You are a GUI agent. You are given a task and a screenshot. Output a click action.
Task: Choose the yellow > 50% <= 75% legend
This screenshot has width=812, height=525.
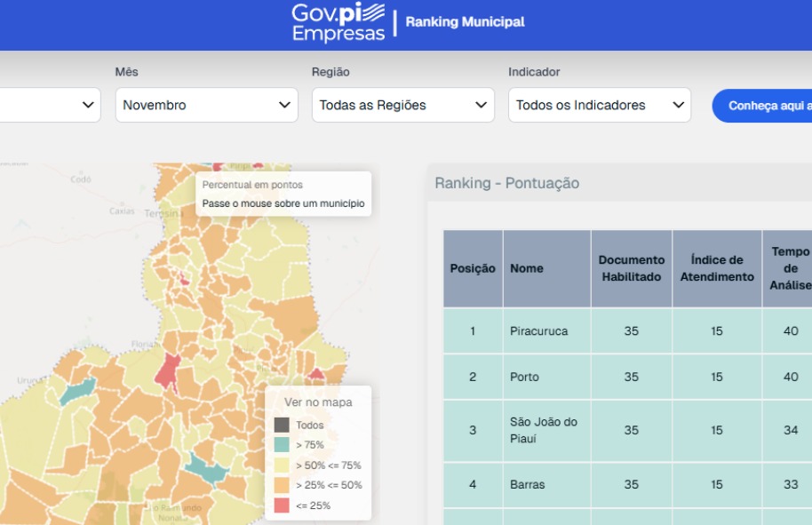[x=282, y=465]
